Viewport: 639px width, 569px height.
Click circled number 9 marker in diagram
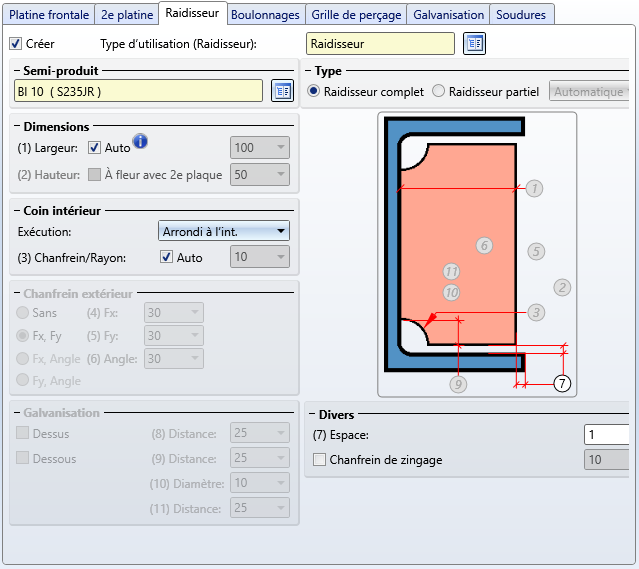pyautogui.click(x=458, y=383)
